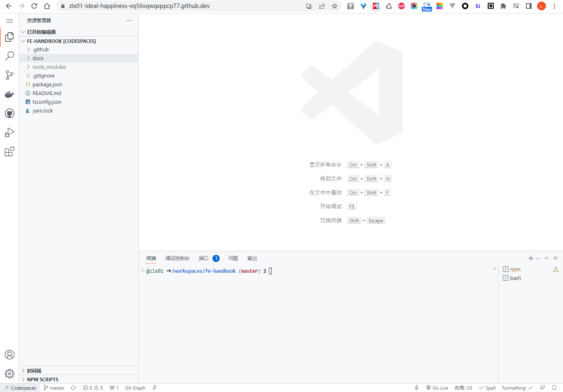Click the warning icon beside npm terminal

pyautogui.click(x=556, y=269)
